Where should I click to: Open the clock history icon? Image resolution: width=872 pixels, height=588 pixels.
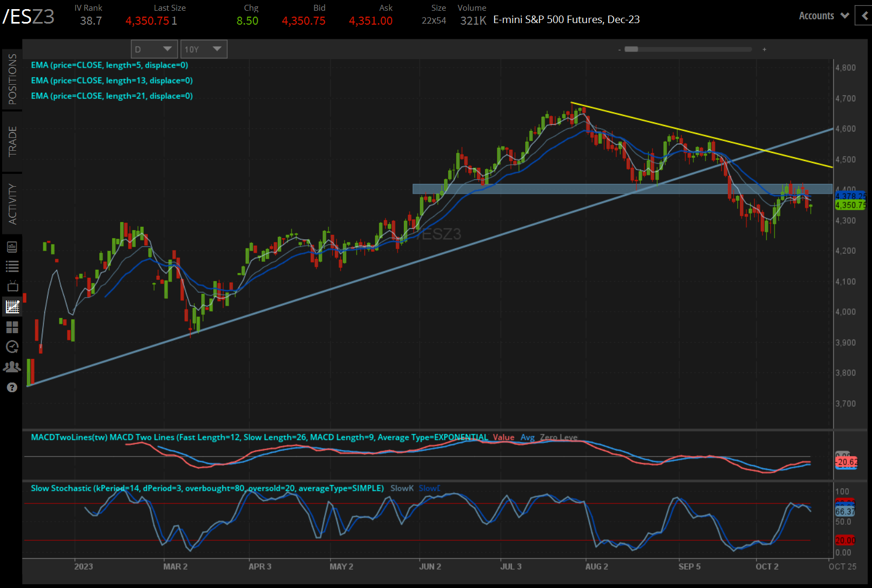(x=12, y=347)
